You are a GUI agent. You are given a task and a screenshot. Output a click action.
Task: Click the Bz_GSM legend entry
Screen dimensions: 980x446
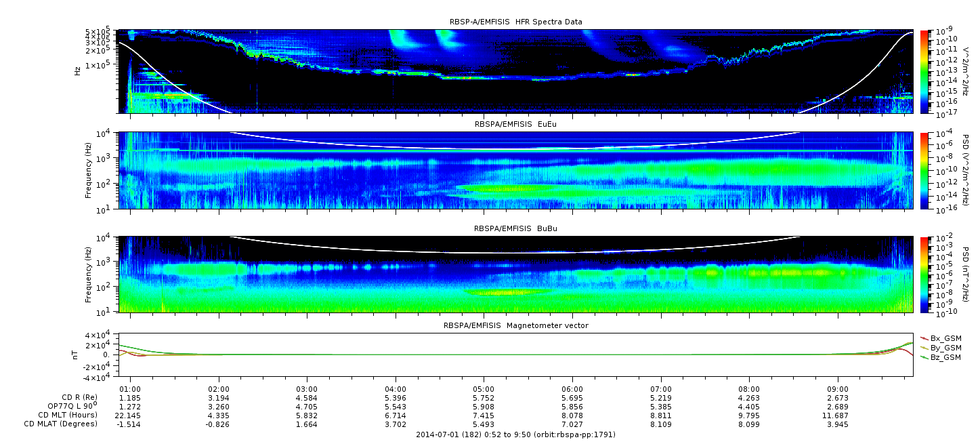point(945,357)
